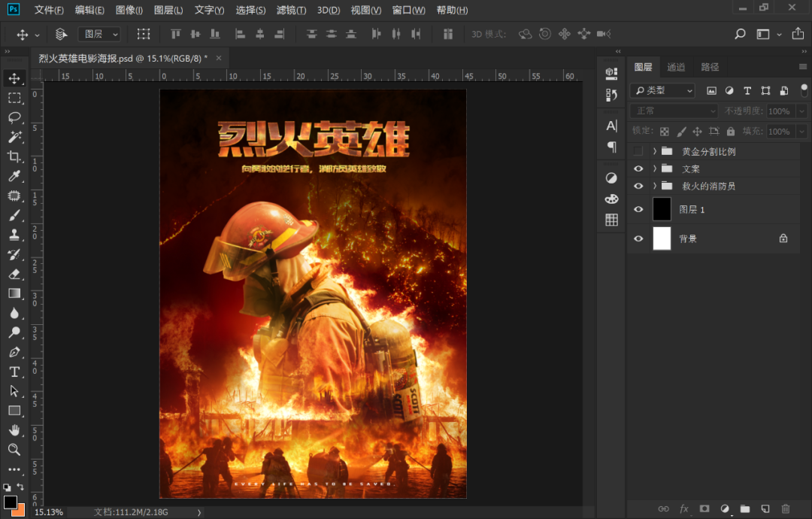812x519 pixels.
Task: Select the Eyedropper tool
Action: pyautogui.click(x=14, y=176)
